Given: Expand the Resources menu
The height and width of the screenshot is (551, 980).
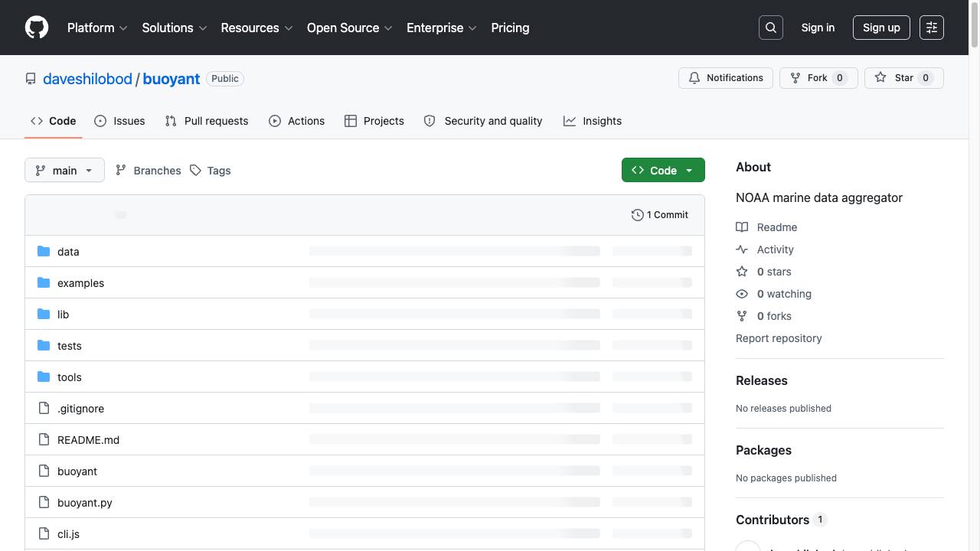Looking at the screenshot, I should point(257,28).
